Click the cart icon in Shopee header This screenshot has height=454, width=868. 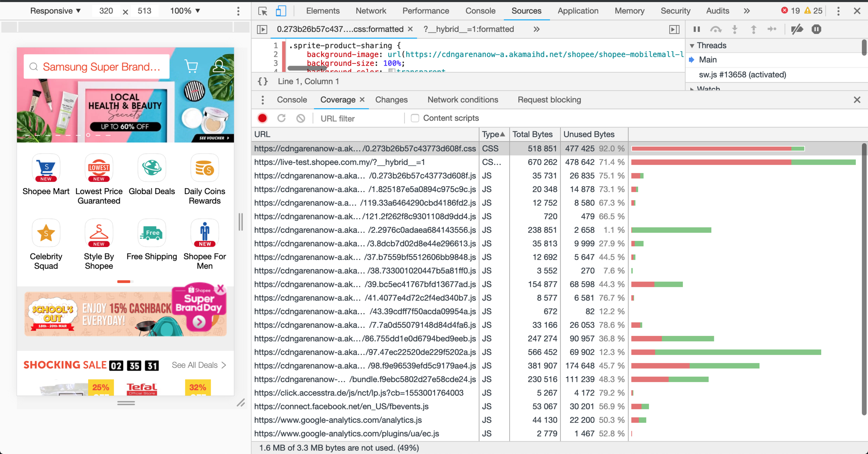[191, 66]
